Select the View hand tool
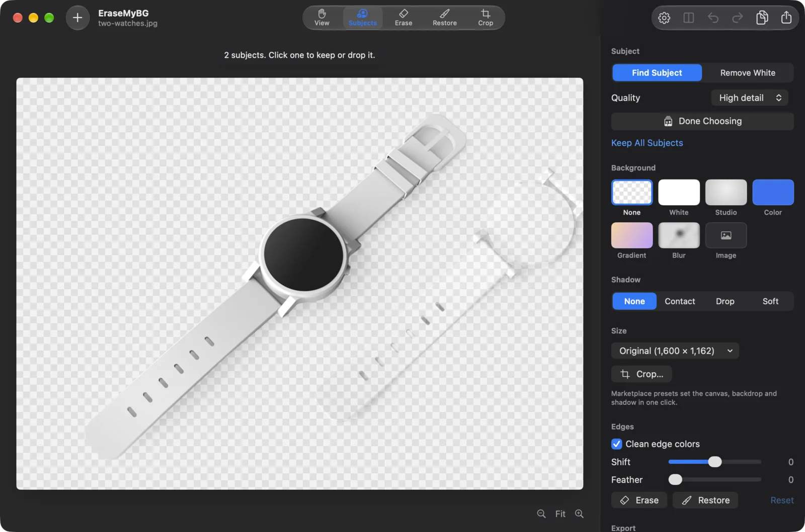 click(x=321, y=18)
